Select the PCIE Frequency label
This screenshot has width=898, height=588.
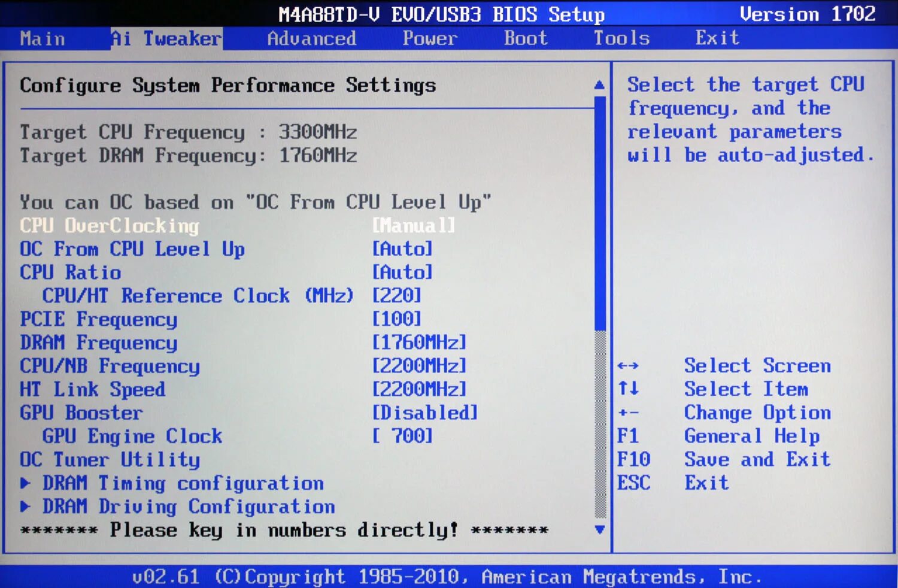pyautogui.click(x=99, y=319)
